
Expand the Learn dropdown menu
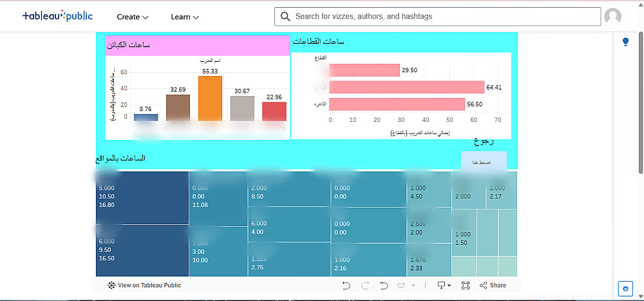tap(185, 17)
